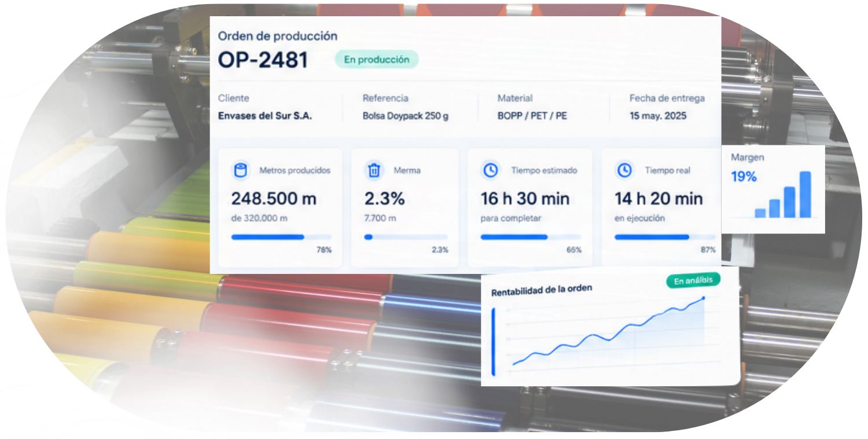Screen dimensions: 868x439
Task: Click the 7.700 m waste amount
Action: pos(380,218)
